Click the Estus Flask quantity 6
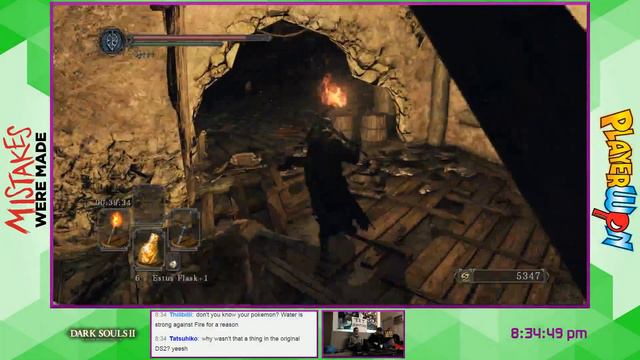Image resolution: width=640 pixels, height=360 pixels. click(x=138, y=278)
